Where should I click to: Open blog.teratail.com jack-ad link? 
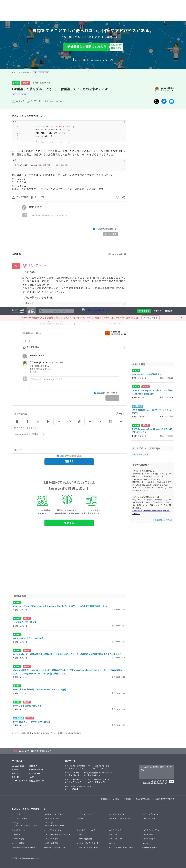pos(151,512)
